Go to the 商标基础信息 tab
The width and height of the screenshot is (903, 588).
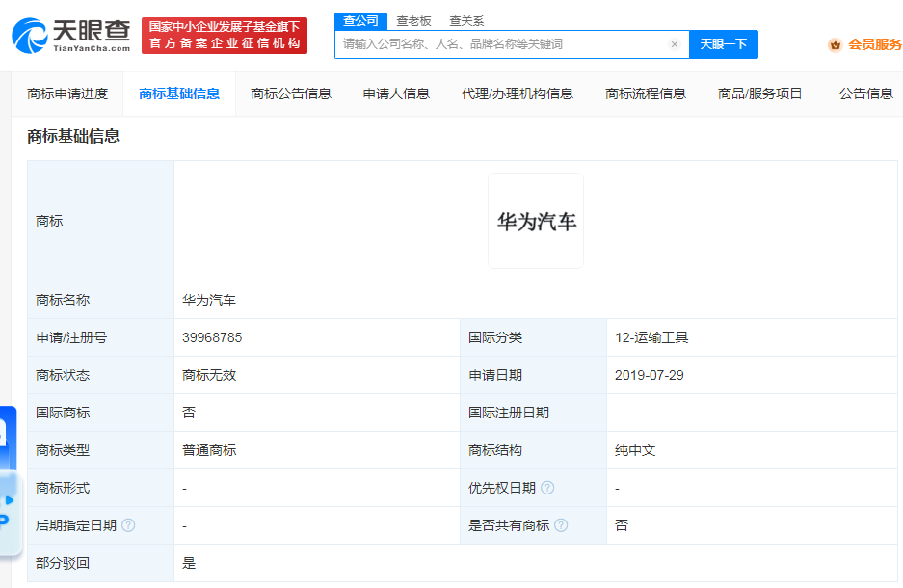pyautogui.click(x=179, y=94)
